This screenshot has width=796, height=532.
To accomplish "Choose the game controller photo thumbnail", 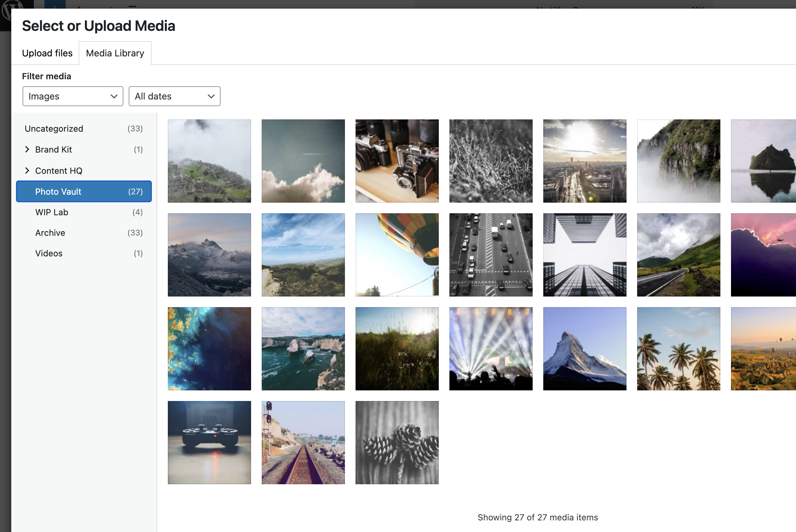I will [x=209, y=442].
